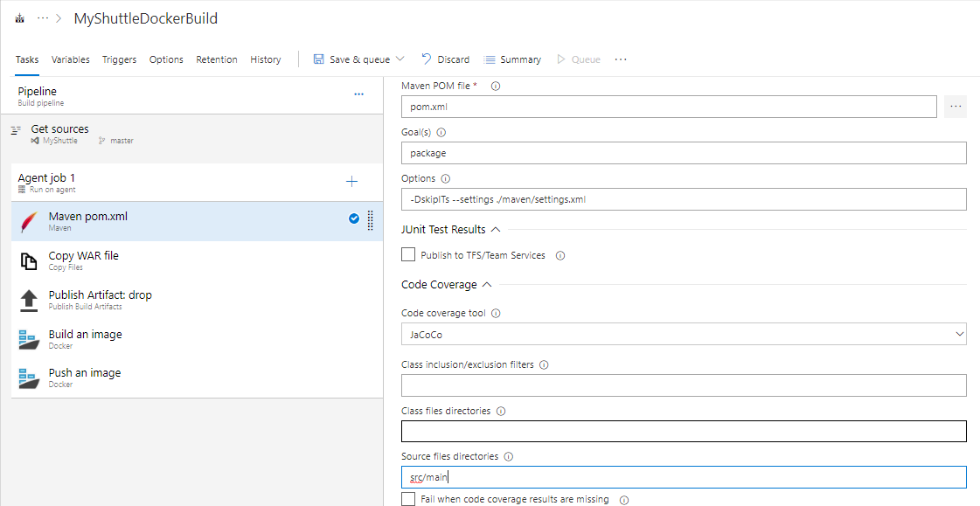Click the Class inclusion/exclusion filters field
Viewport: 980px width, 506px height.
684,385
